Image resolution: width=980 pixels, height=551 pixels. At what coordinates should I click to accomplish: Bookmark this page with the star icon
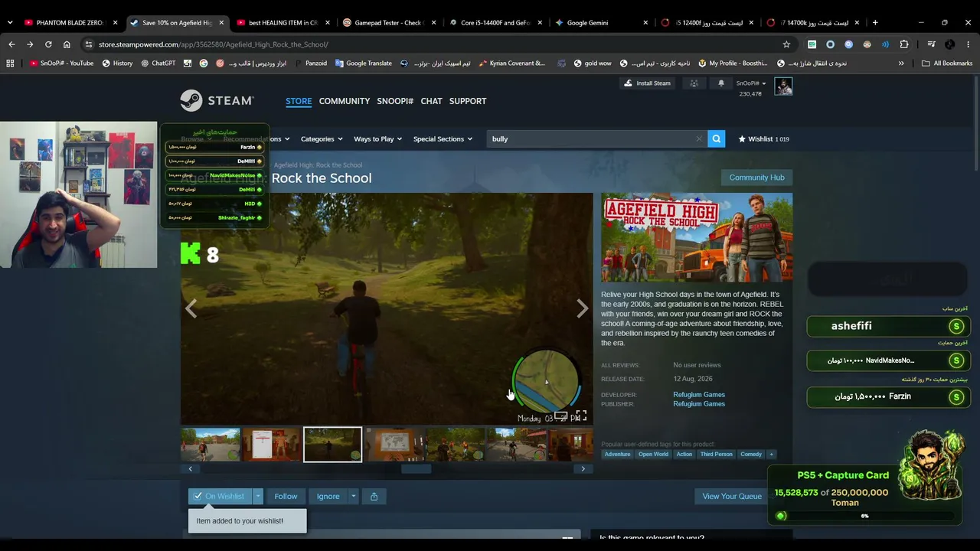point(786,44)
